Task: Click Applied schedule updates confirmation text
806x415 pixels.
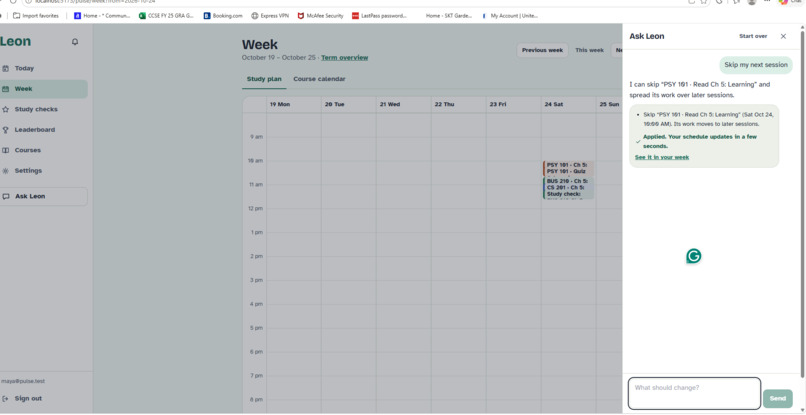Action: tap(700, 141)
